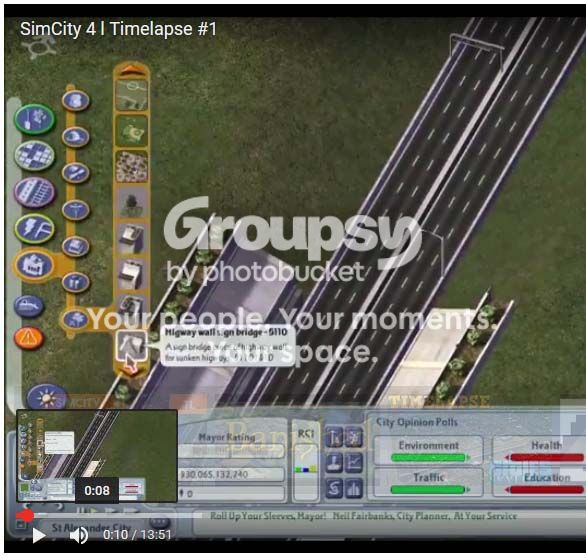Click the Mayor Rating bar

(x=231, y=452)
